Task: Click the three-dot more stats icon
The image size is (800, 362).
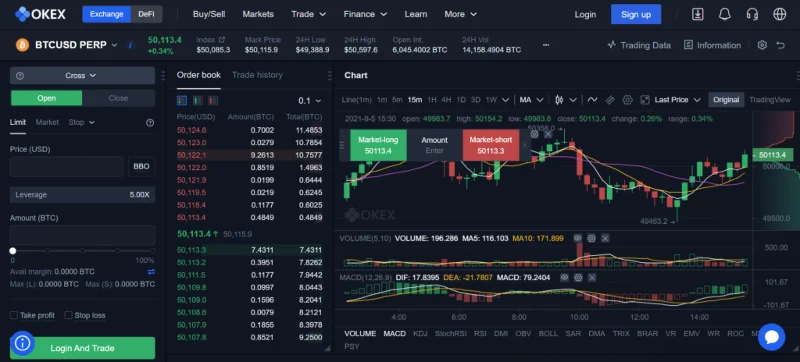Action: tap(546, 45)
